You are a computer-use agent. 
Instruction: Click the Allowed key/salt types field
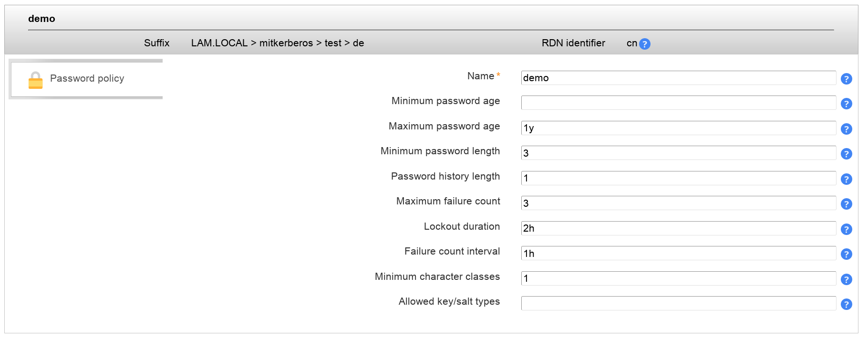pyautogui.click(x=678, y=303)
